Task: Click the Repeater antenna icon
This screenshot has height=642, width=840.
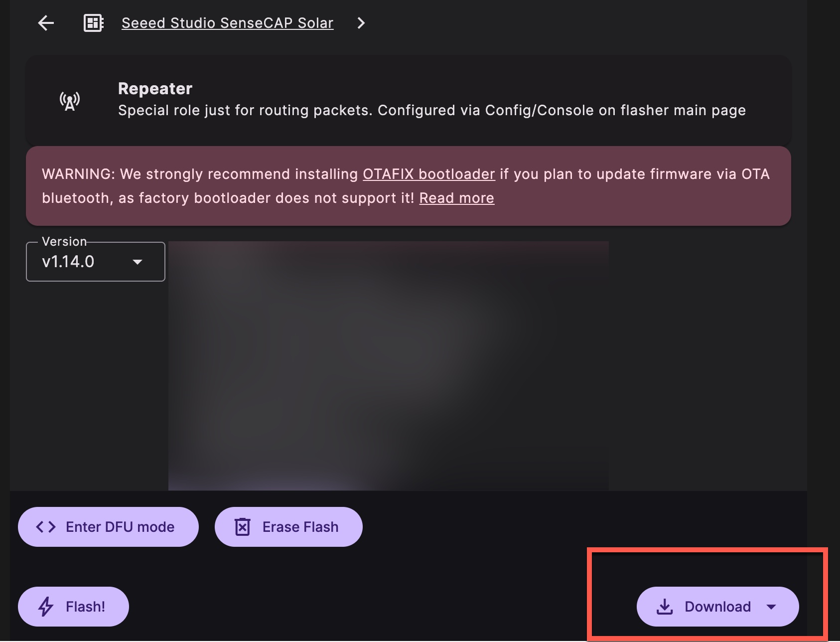Action: (70, 101)
